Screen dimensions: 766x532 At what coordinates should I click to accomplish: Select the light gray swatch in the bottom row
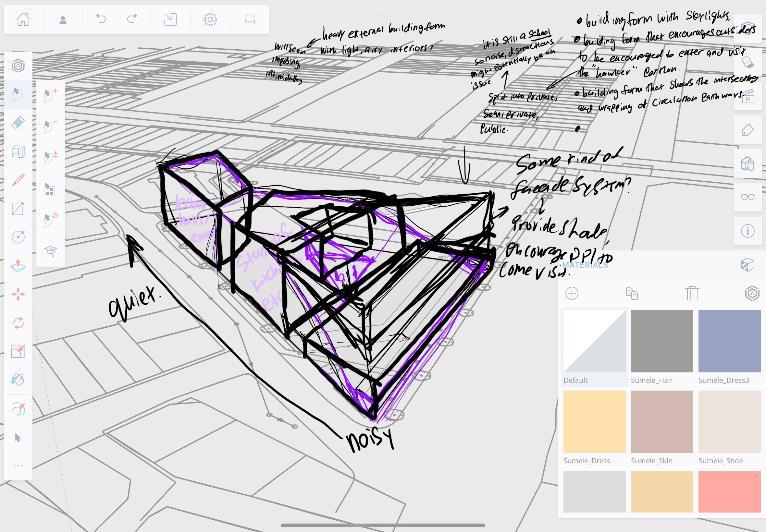(x=595, y=491)
